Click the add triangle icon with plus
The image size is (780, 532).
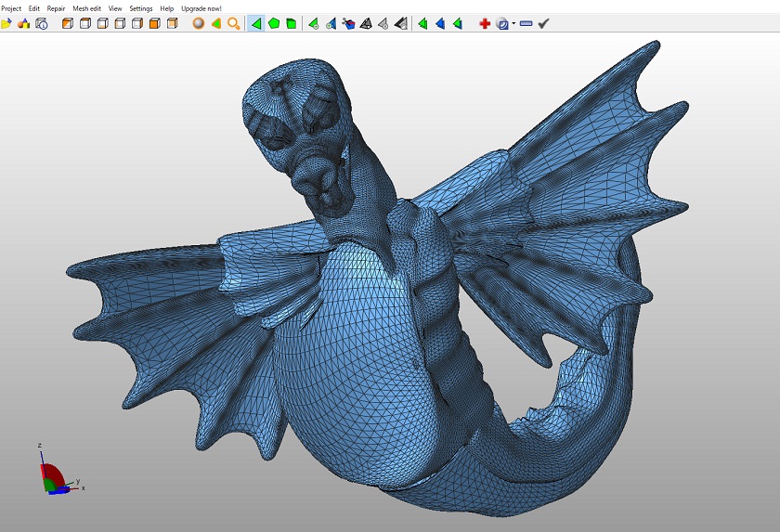click(313, 23)
